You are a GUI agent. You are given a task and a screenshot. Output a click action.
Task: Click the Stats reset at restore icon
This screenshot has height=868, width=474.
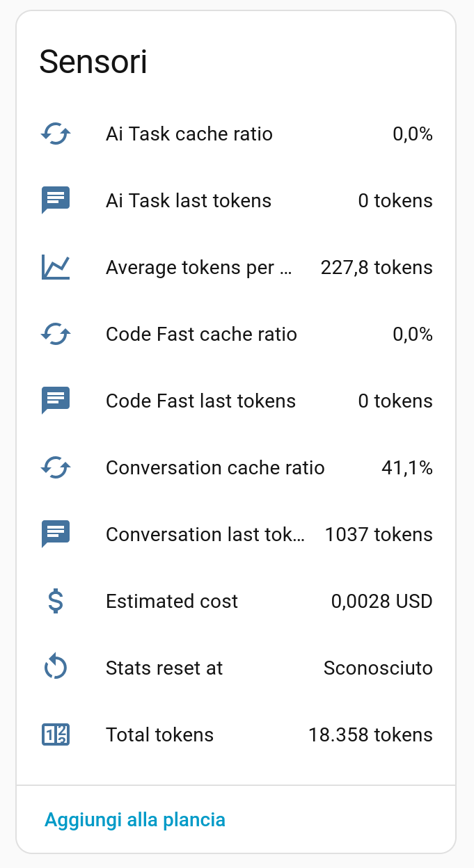[x=56, y=668]
